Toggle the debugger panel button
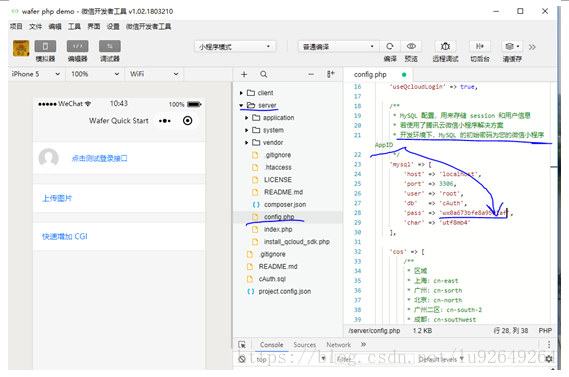This screenshot has height=377, width=569. pos(110,46)
